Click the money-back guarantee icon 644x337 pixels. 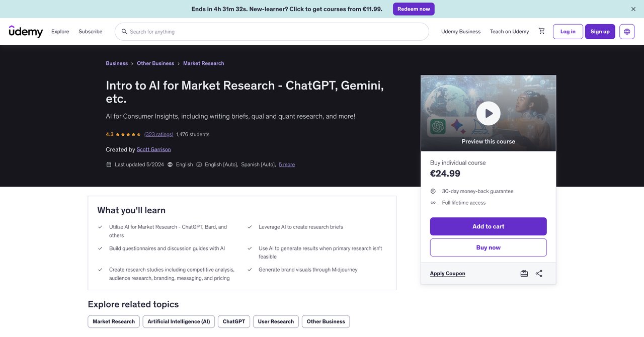point(433,191)
